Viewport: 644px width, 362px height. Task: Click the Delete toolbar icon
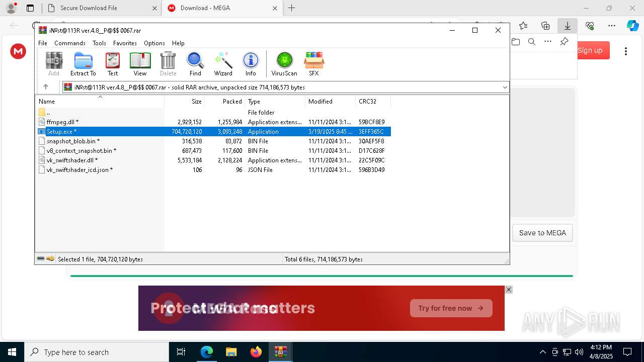tap(168, 64)
